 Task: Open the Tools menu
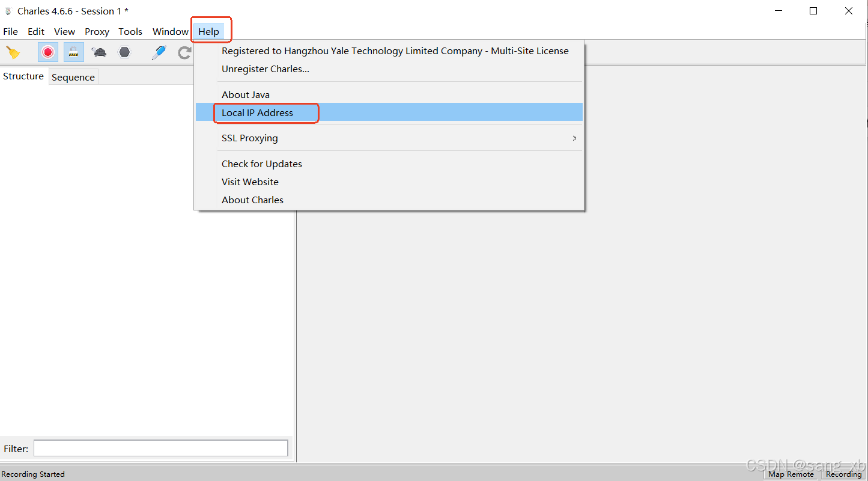130,31
